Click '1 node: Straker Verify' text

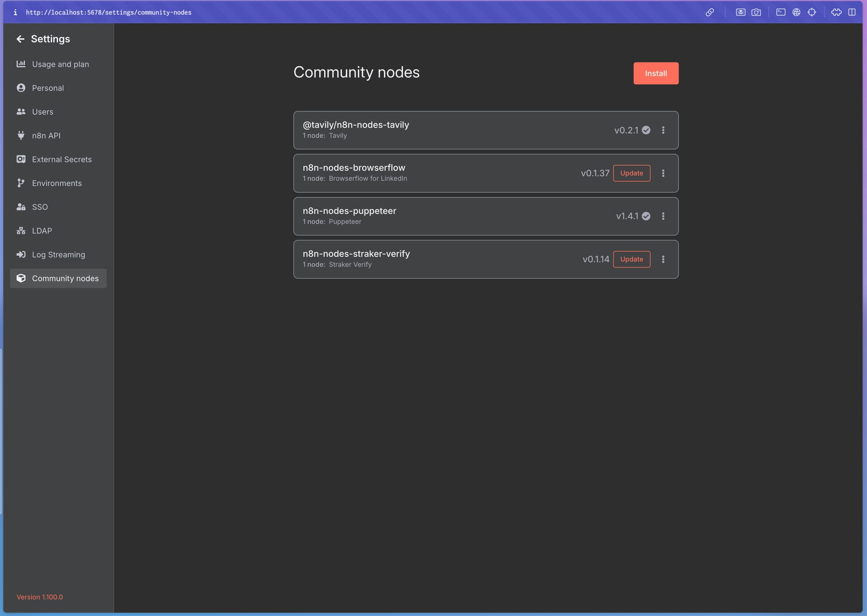coord(337,265)
